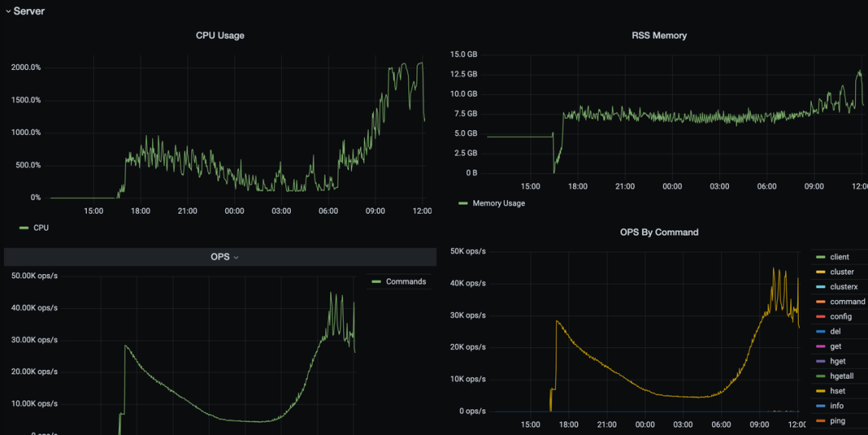Toggle the CPU legend series
Screen dimensions: 868x435
41,228
